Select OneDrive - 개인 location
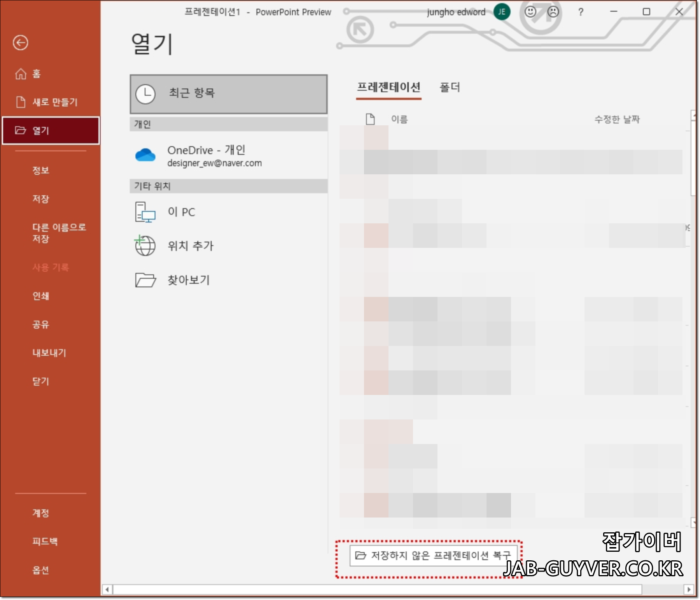700x600 pixels. coord(229,156)
